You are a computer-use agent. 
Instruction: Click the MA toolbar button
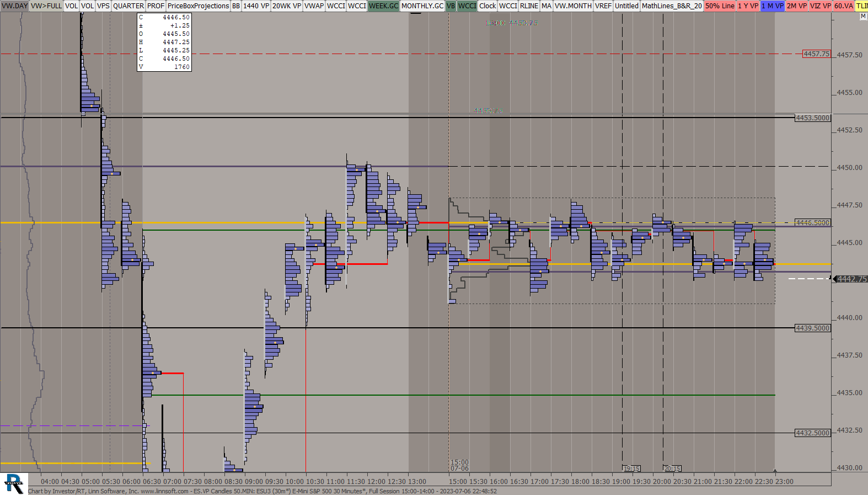click(546, 6)
